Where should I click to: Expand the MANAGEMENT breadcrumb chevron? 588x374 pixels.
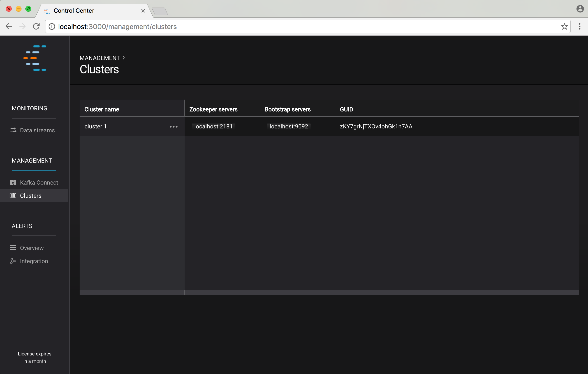point(124,58)
